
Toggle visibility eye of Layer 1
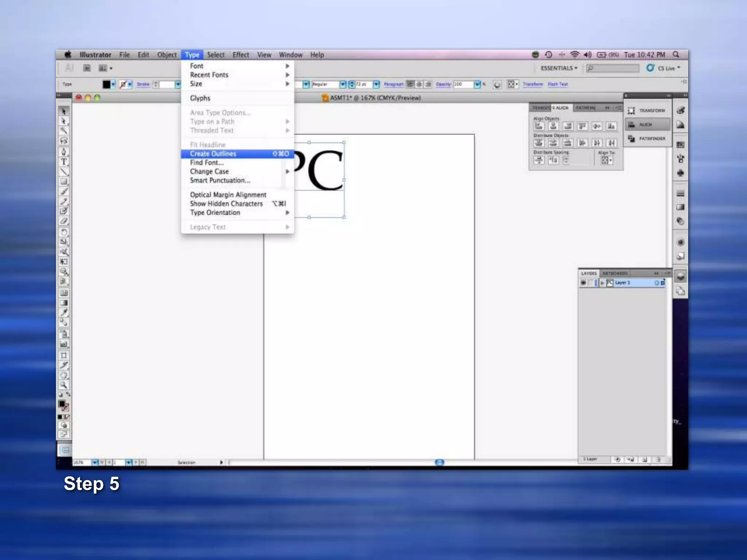coord(584,283)
